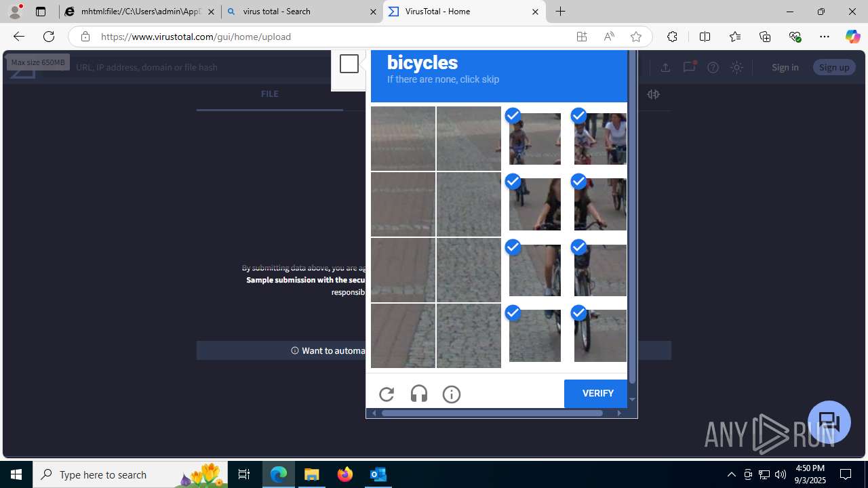868x488 pixels.
Task: Open volume control in tray
Action: click(x=781, y=474)
